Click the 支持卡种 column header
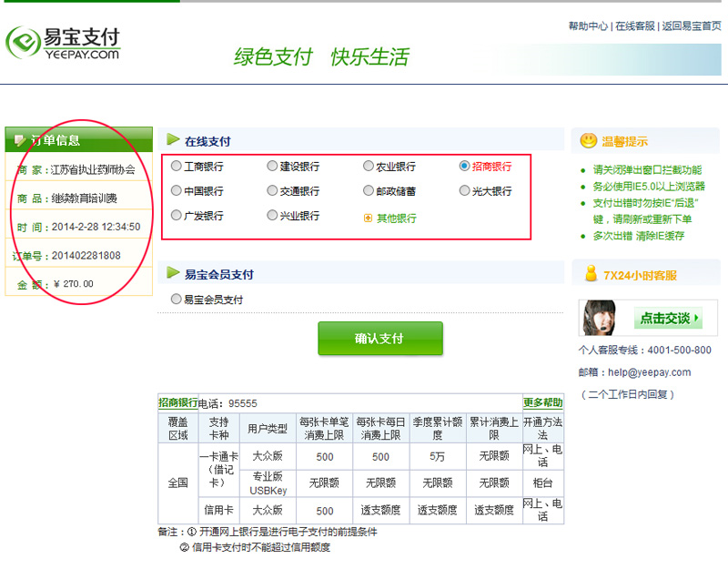 [x=218, y=428]
